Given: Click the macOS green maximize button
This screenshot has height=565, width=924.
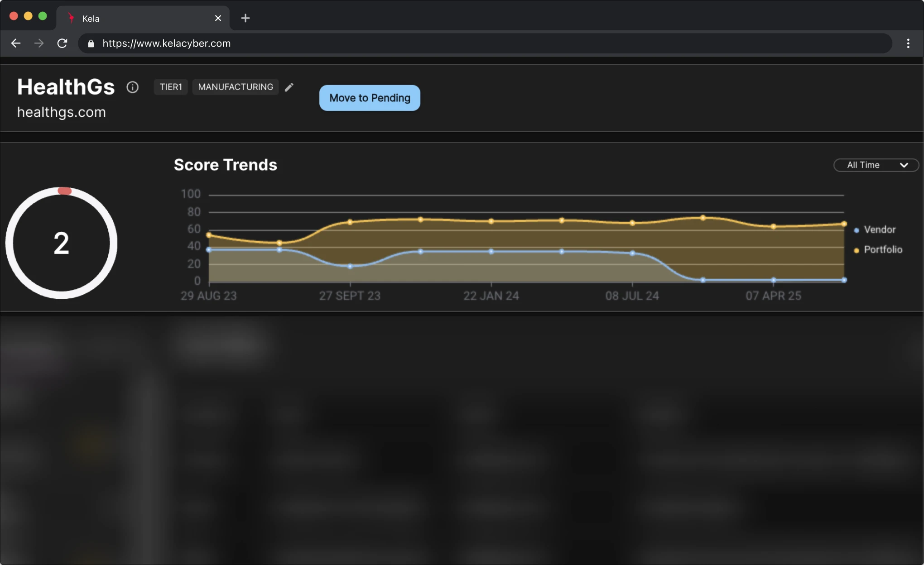Looking at the screenshot, I should click(43, 16).
